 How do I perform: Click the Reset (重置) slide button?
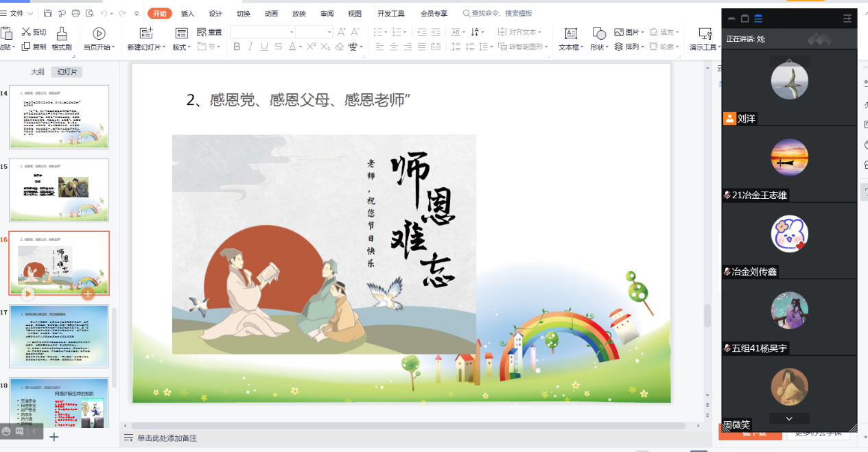[209, 32]
